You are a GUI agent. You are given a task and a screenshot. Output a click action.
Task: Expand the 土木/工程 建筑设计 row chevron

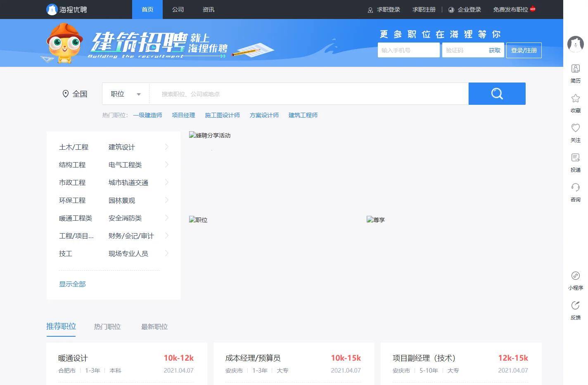[167, 146]
